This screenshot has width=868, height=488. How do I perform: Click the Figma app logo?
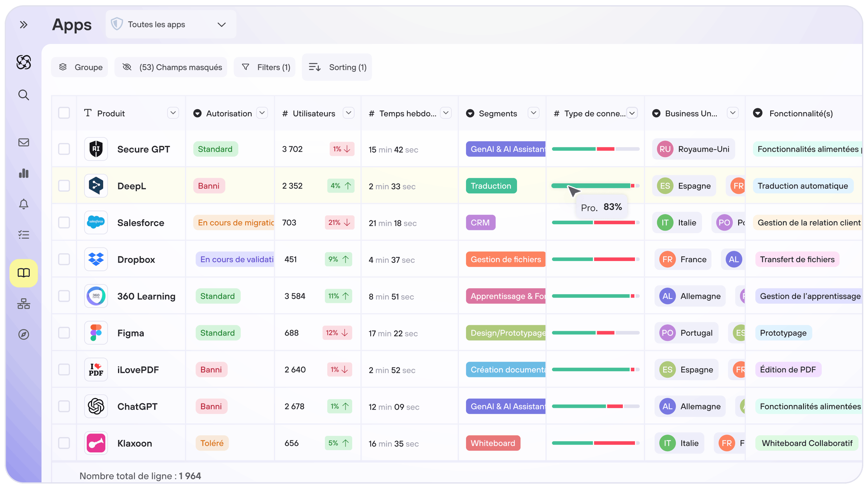click(x=96, y=333)
